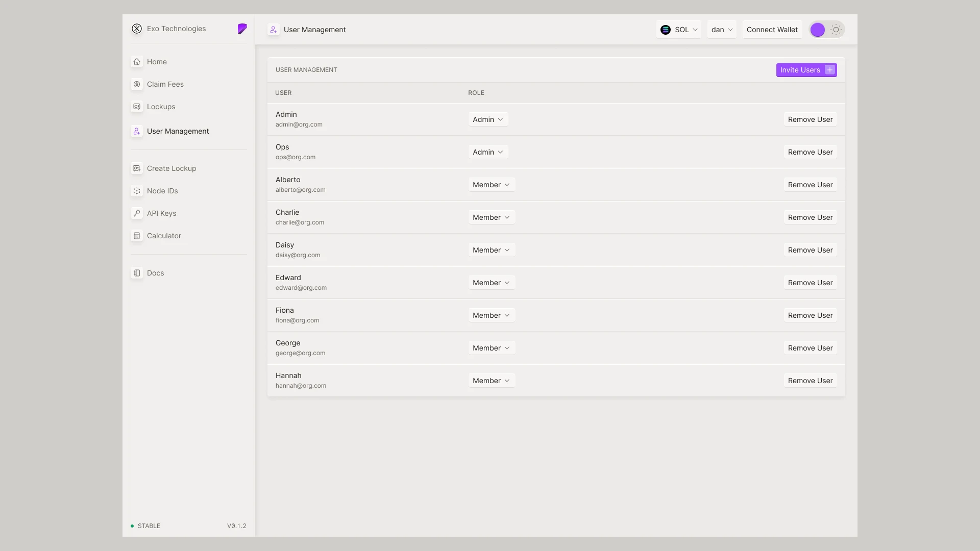Open the SOL network dropdown
980x551 pixels.
[x=679, y=30]
